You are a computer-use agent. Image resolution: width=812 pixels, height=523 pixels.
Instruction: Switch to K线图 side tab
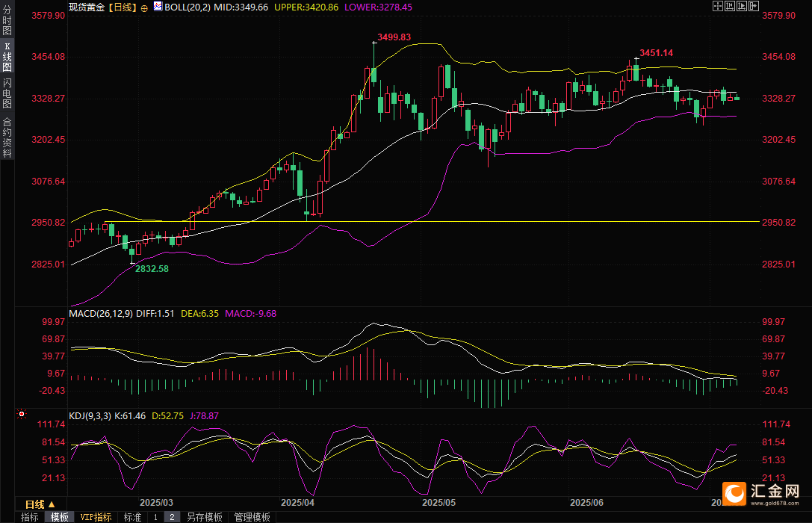pyautogui.click(x=7, y=57)
